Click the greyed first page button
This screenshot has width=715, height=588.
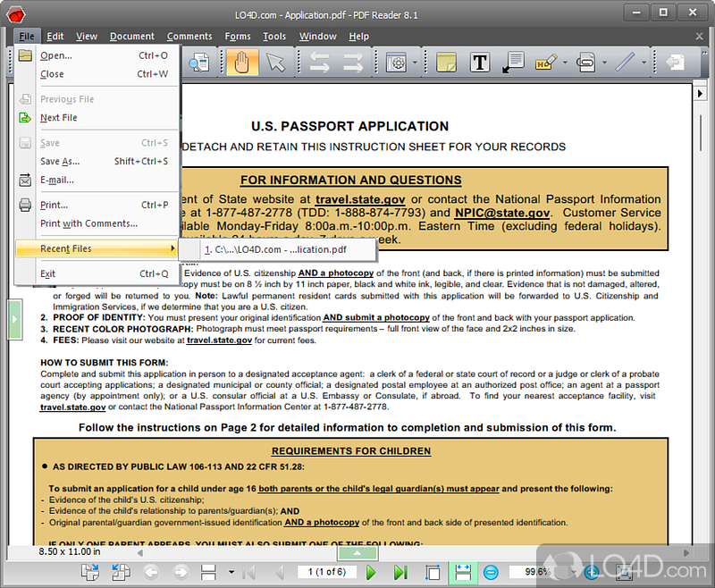coord(249,572)
